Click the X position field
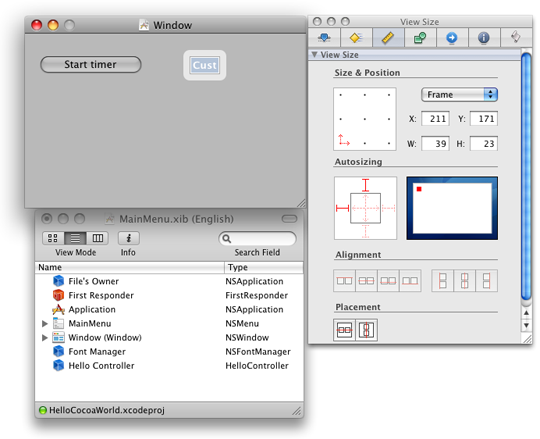Image resolution: width=540 pixels, height=439 pixels. click(435, 119)
